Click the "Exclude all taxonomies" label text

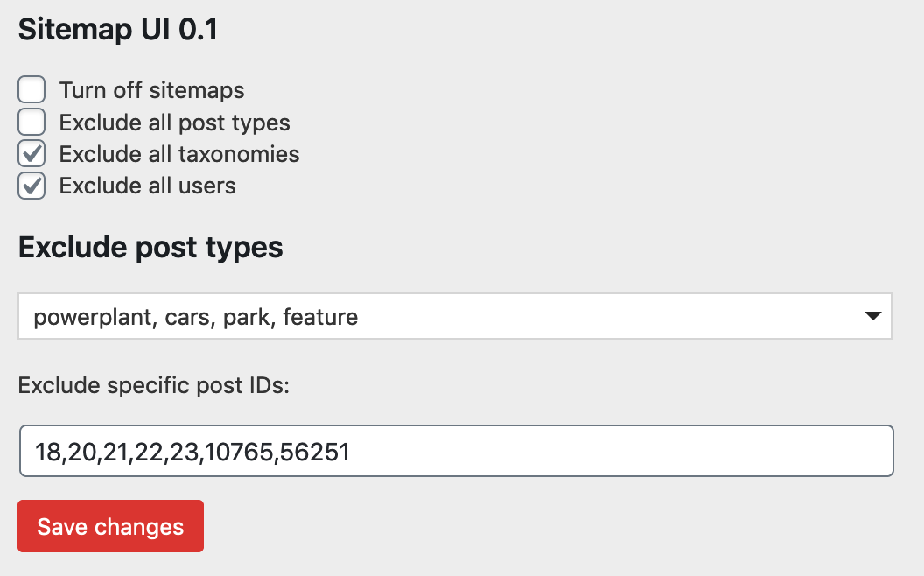tap(179, 155)
